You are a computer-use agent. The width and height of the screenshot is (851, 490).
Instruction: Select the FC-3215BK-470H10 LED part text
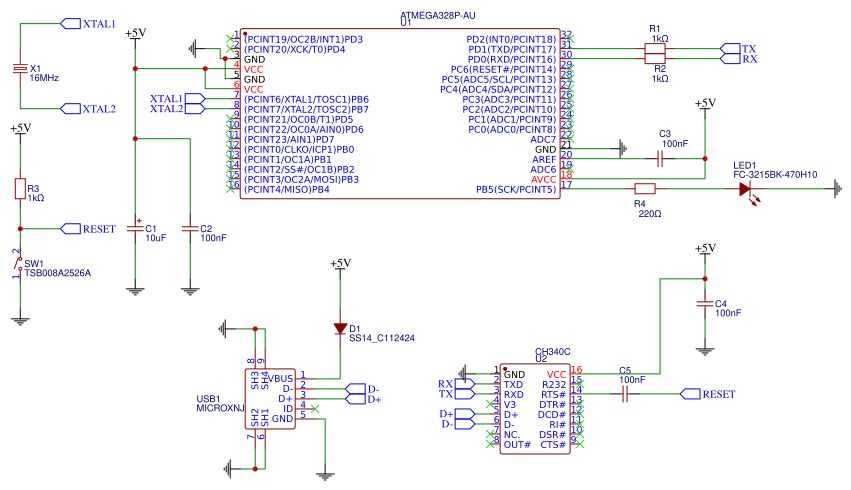pos(775,175)
